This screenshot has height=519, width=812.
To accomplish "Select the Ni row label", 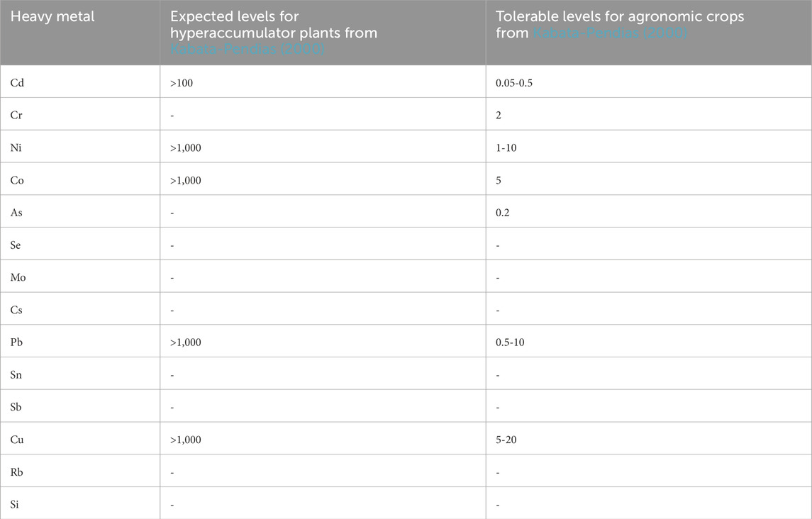I will pos(16,148).
